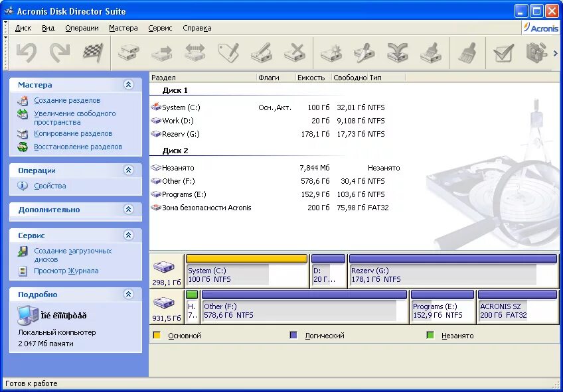Click the Delete partition X icon
This screenshot has height=392, width=563.
click(x=294, y=53)
